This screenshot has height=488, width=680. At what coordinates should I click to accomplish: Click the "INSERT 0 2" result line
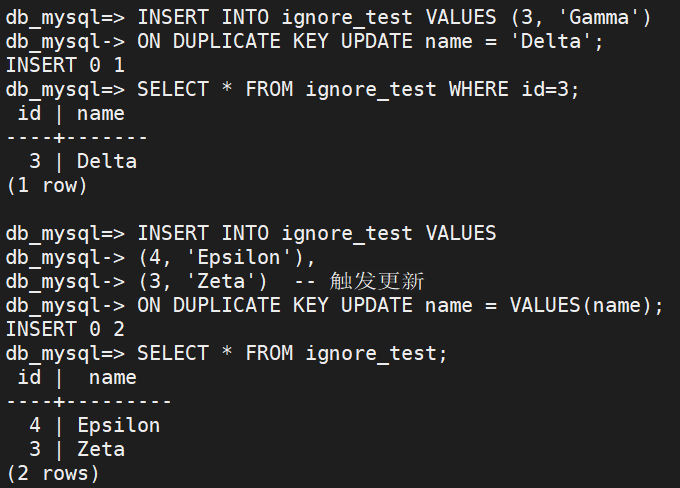coord(65,329)
